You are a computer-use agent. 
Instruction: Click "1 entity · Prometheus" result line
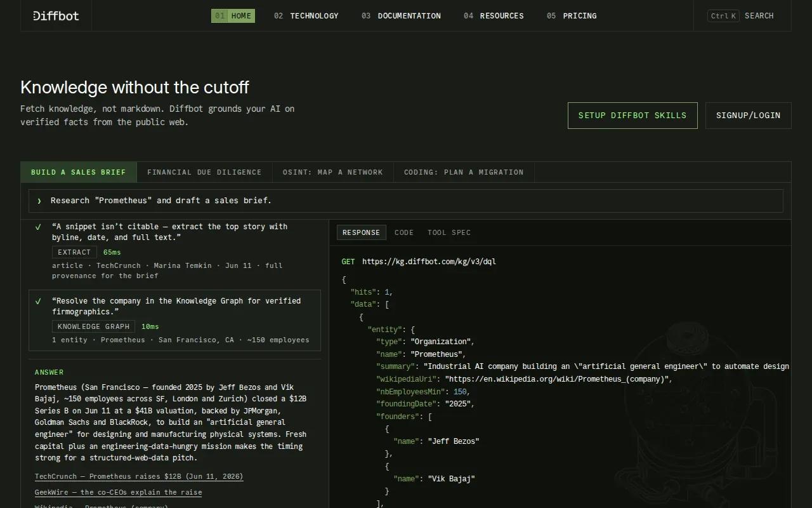181,340
